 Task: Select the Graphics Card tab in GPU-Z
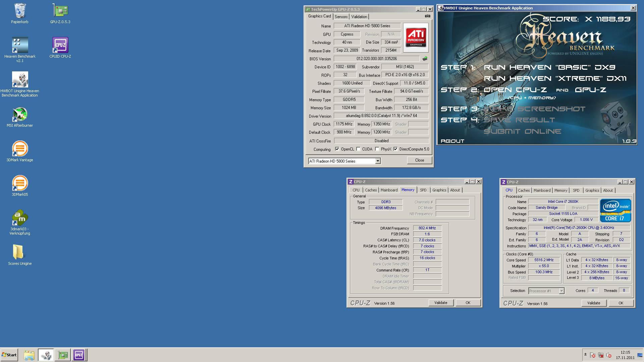(319, 16)
